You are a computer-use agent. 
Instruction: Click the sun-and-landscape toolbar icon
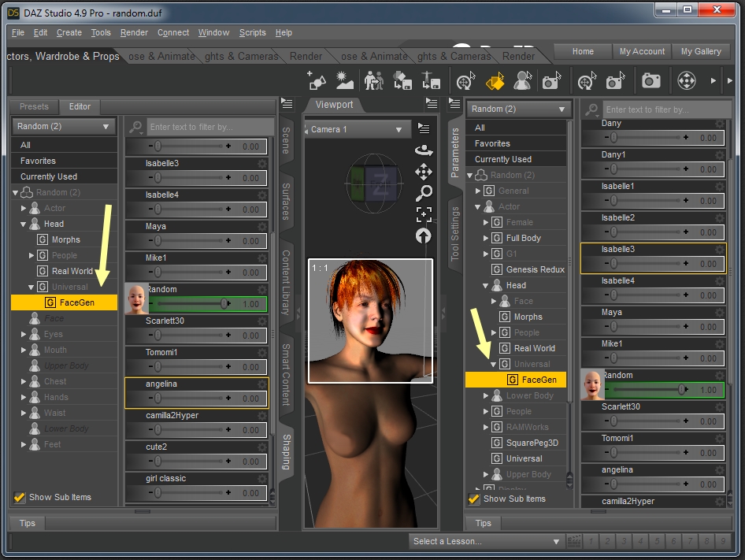[344, 81]
